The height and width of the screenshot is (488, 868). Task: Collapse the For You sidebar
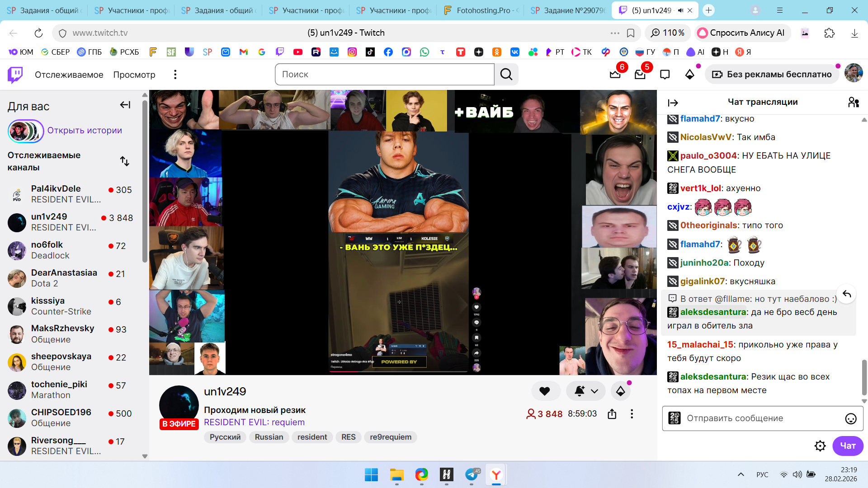(x=125, y=105)
